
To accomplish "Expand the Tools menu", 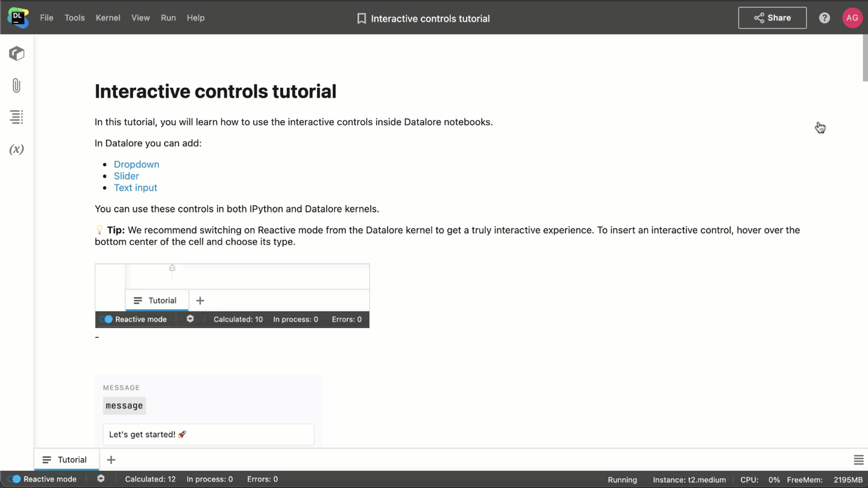I will (x=75, y=18).
